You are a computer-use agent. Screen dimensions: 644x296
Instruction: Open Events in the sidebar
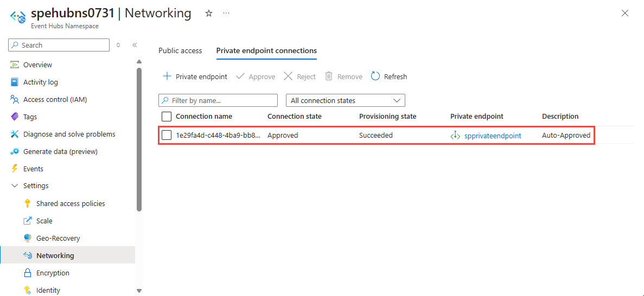tap(33, 169)
